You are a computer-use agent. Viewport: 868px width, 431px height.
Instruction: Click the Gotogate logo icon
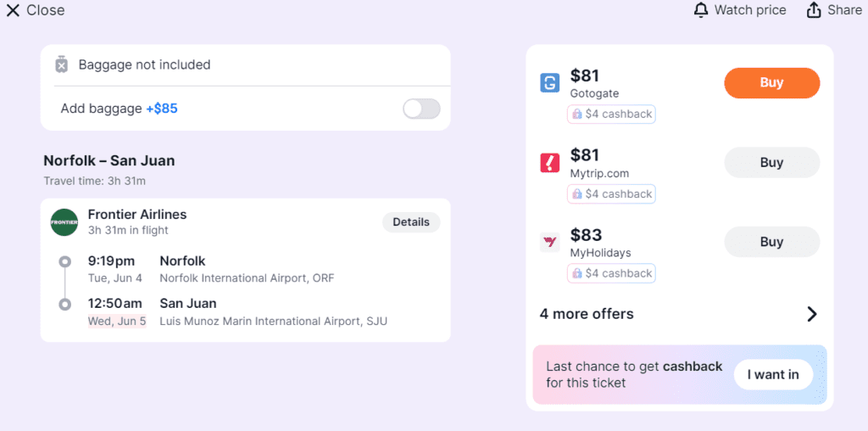[549, 83]
